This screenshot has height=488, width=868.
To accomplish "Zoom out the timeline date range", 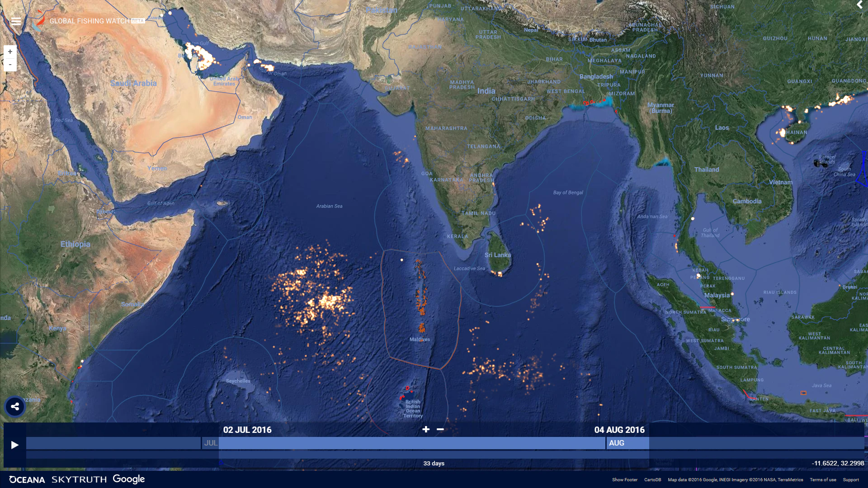I will 440,429.
